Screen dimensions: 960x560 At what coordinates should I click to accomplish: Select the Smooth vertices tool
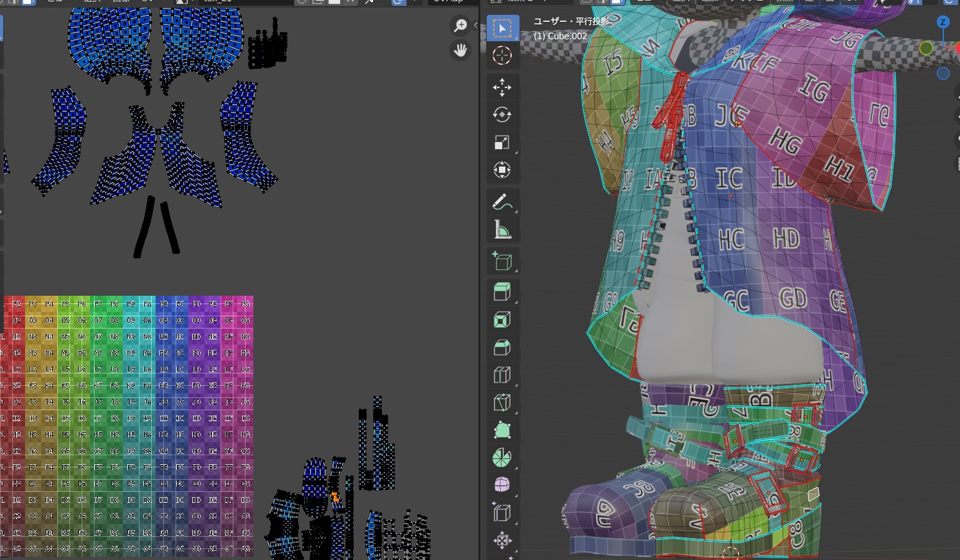coord(502,485)
